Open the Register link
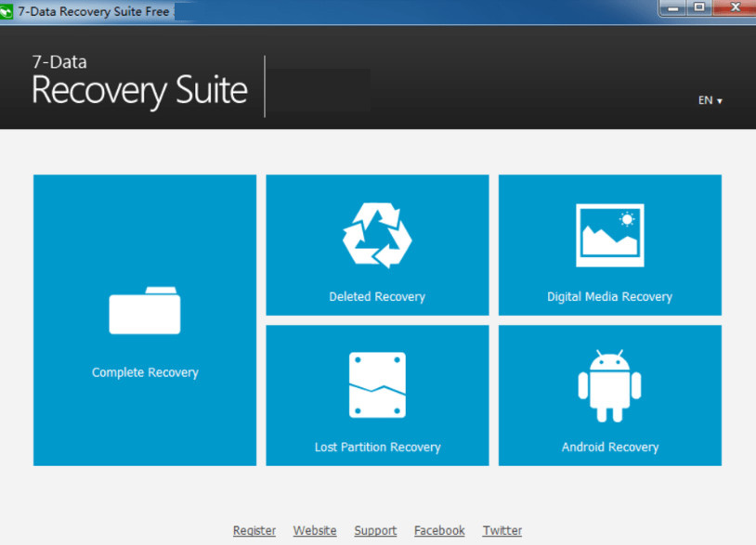 (x=254, y=530)
